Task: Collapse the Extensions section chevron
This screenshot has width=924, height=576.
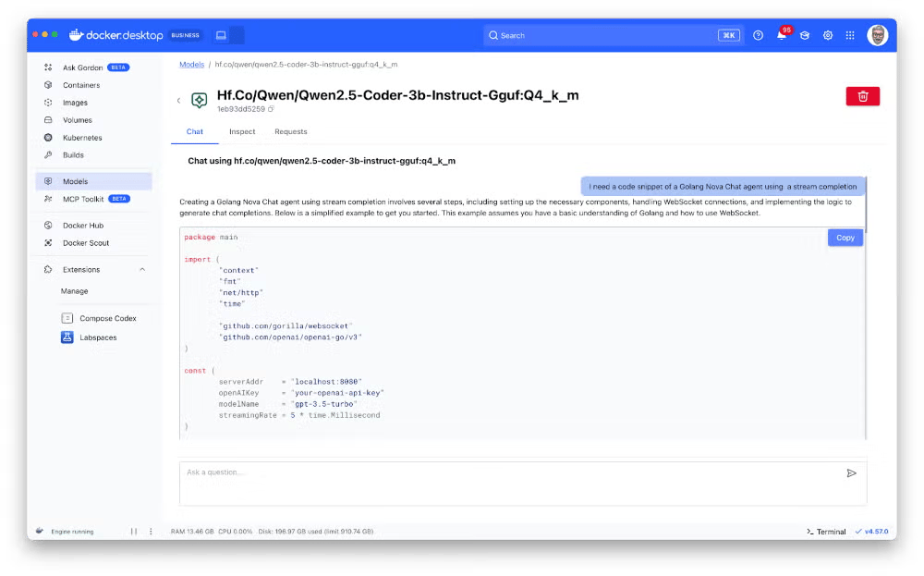Action: (142, 269)
